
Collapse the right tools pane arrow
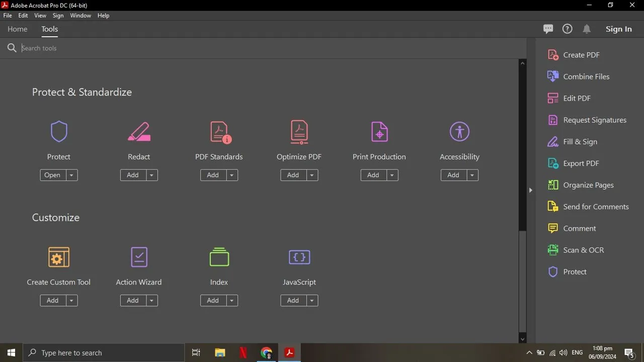pyautogui.click(x=530, y=190)
